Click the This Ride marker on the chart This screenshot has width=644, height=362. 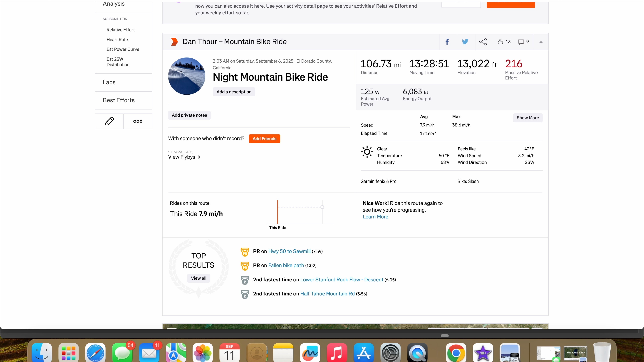[278, 212]
